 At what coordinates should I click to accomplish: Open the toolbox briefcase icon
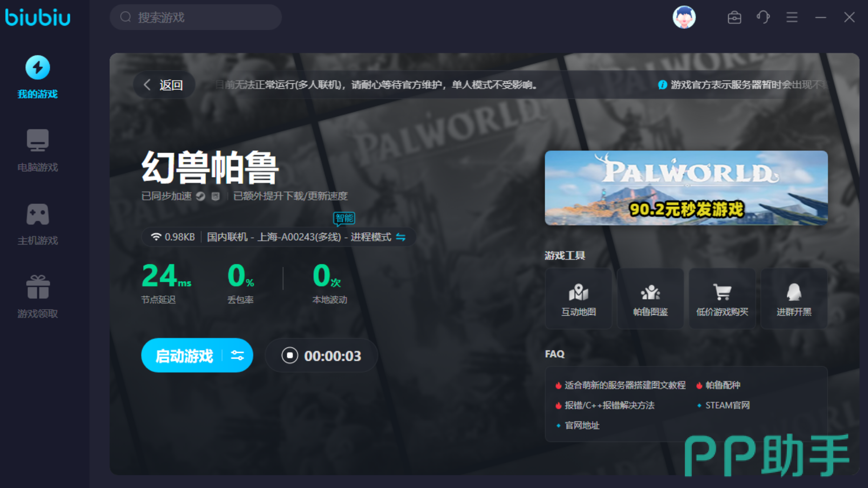(x=734, y=18)
